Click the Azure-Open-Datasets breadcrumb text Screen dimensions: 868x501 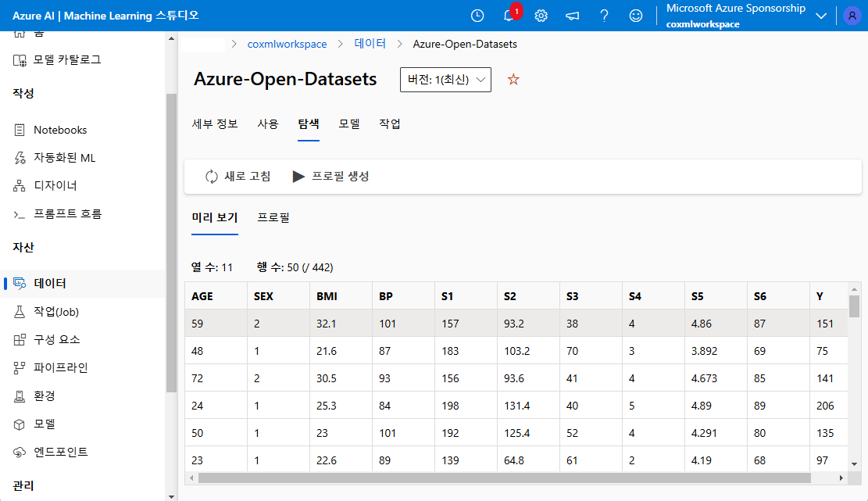point(465,45)
